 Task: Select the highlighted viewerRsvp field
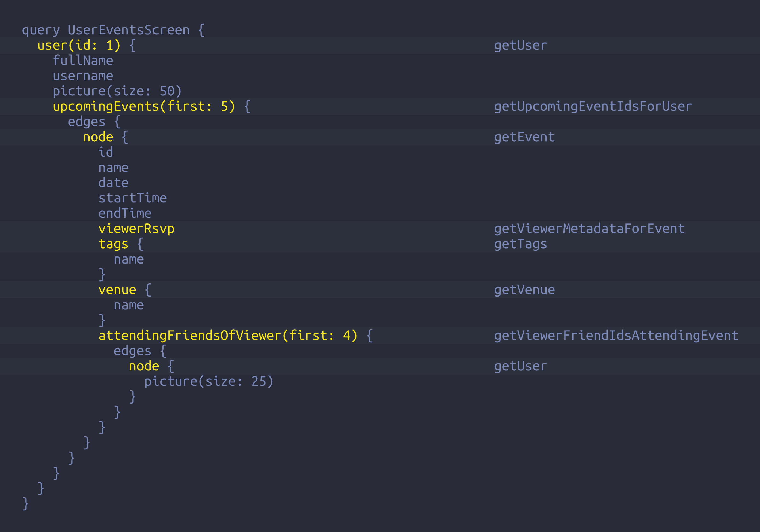coord(136,229)
